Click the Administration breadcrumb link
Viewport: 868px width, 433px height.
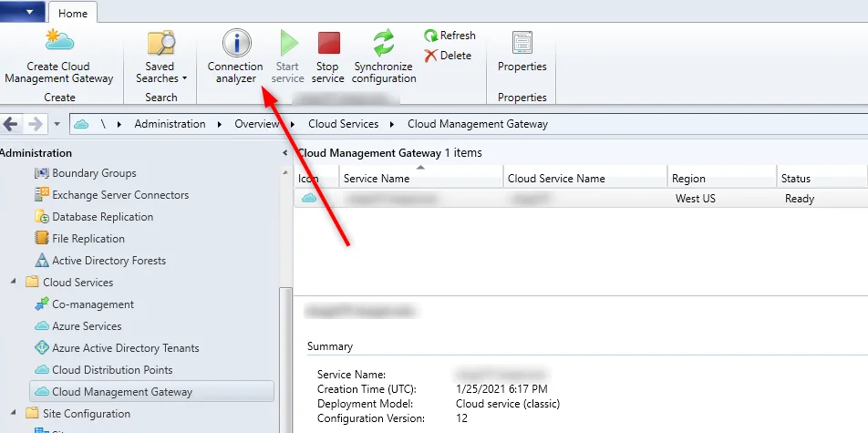(170, 124)
